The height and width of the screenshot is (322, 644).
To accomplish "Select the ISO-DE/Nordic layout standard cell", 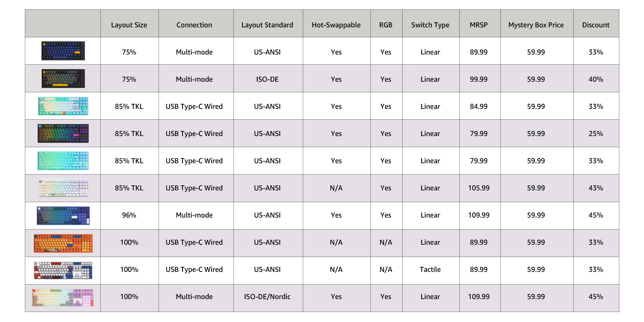I will [267, 297].
